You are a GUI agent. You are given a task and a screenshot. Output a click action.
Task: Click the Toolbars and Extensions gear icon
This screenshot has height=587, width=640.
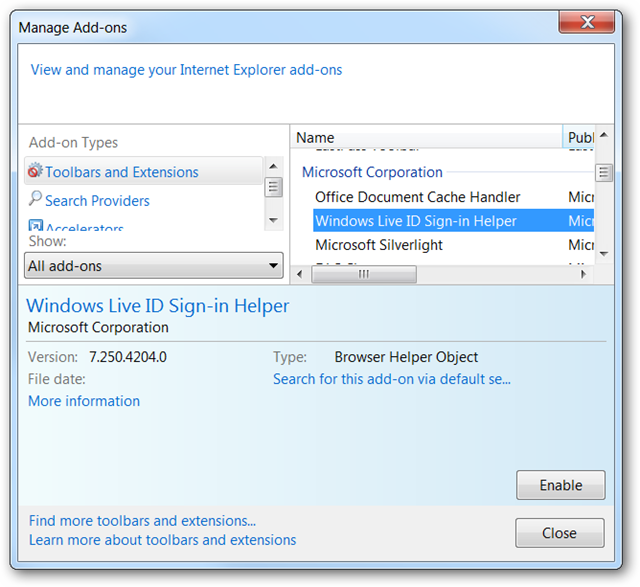[x=35, y=172]
